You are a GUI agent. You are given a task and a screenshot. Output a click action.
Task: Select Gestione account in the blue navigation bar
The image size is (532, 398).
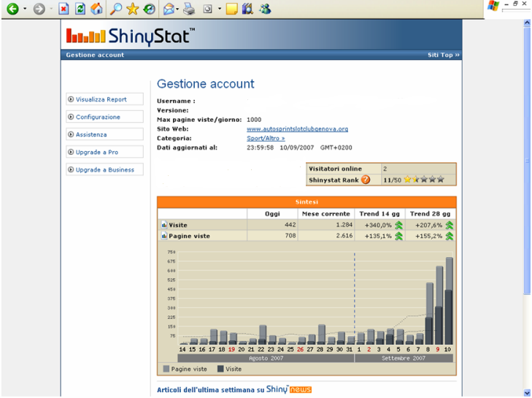(x=95, y=55)
